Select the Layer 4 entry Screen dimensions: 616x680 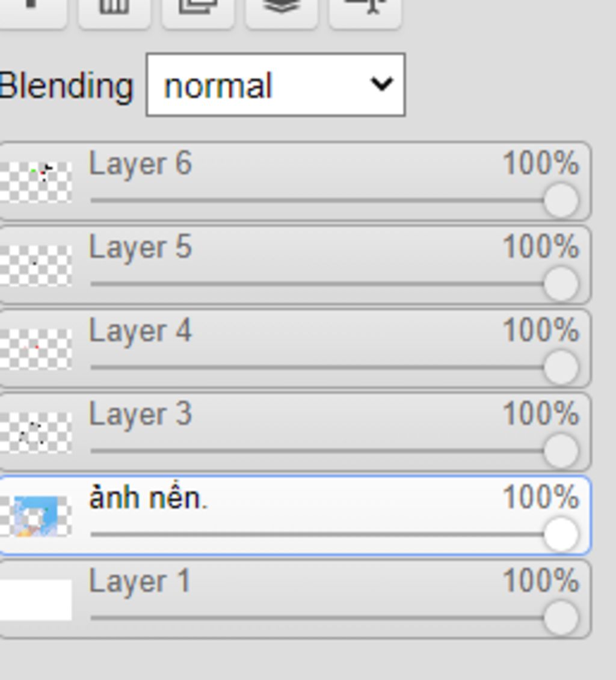(140, 331)
